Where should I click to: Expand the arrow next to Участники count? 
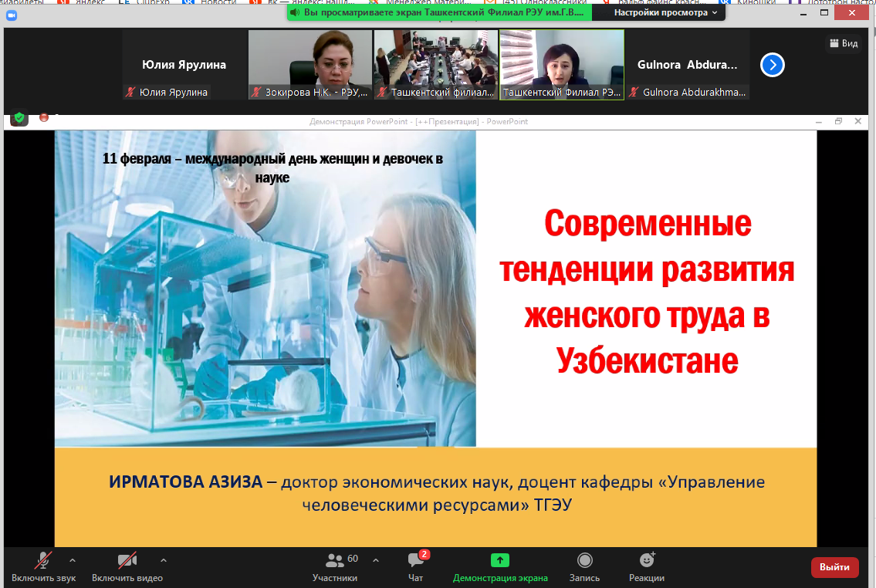pos(375,560)
